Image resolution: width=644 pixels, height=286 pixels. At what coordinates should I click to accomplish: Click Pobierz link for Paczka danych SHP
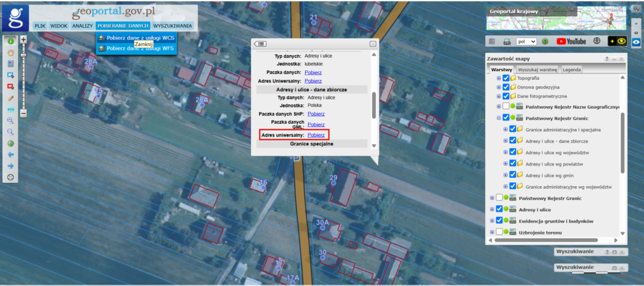pyautogui.click(x=316, y=114)
